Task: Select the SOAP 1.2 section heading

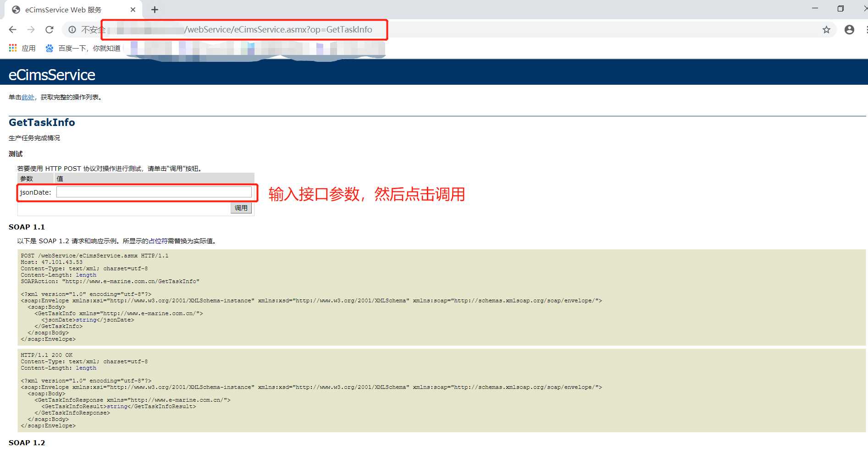Action: [27, 443]
